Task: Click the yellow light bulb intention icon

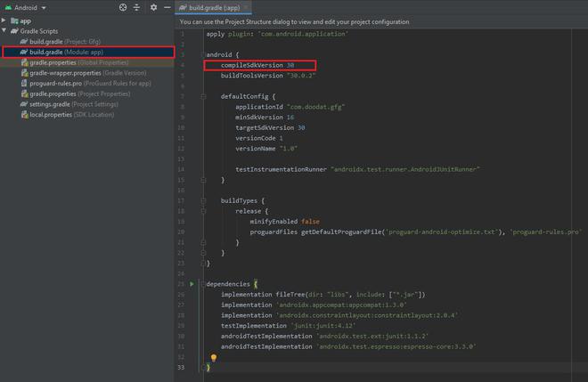Action: 214,358
